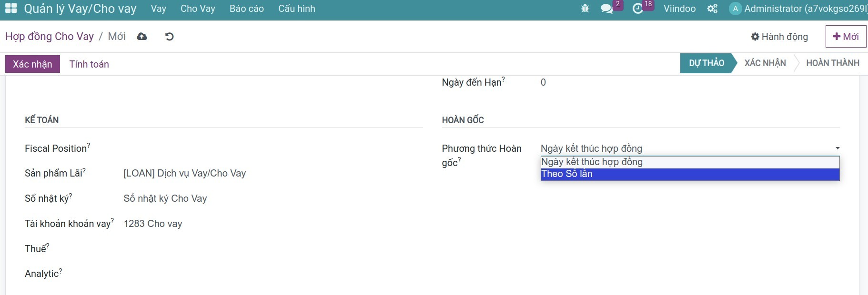Click the Tài khoản khoản vay field
This screenshot has height=295, width=868.
[273, 224]
